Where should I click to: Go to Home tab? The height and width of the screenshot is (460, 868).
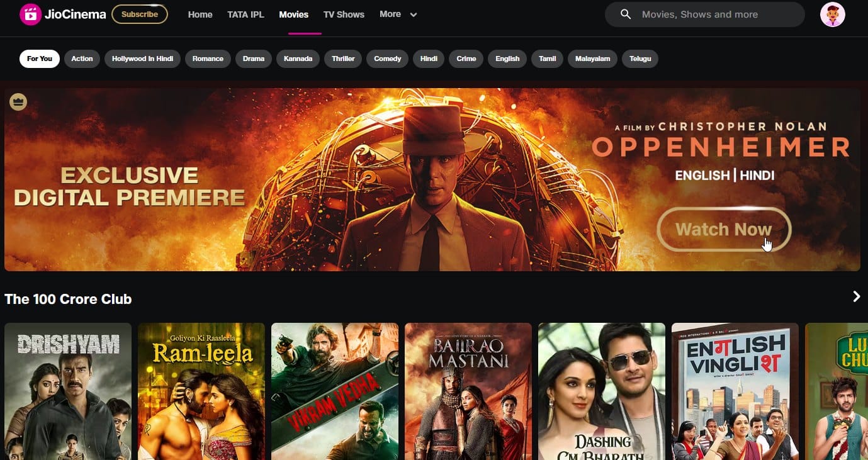tap(200, 14)
